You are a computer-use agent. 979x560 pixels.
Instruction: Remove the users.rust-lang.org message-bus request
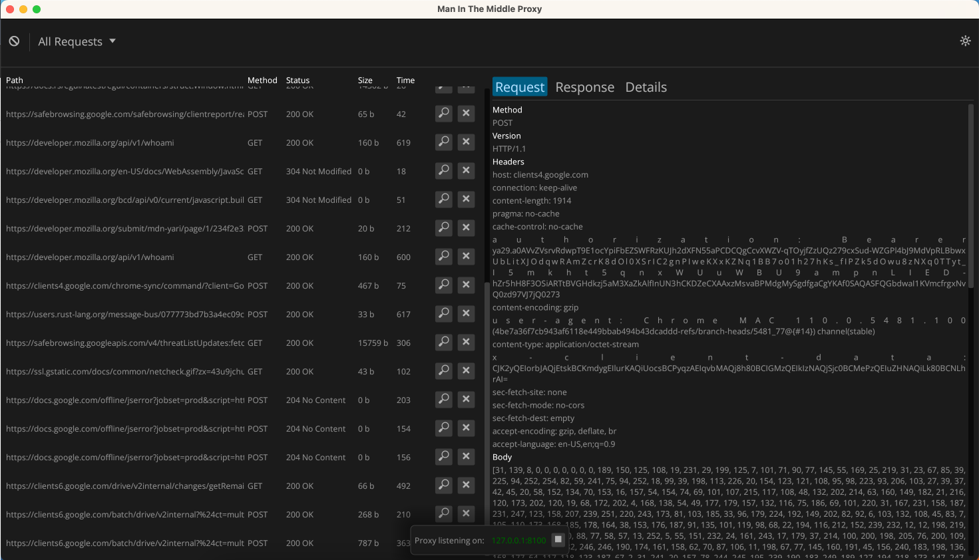[467, 314]
